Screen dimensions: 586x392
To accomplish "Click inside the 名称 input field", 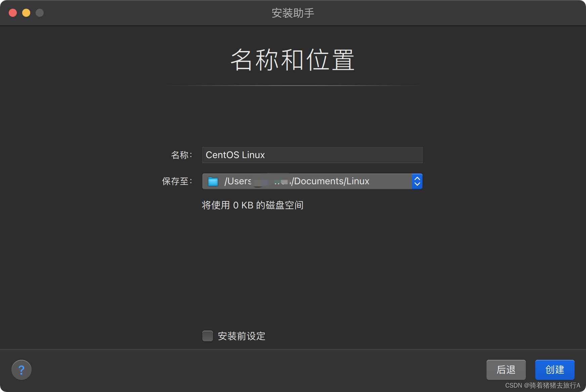I will pyautogui.click(x=312, y=155).
